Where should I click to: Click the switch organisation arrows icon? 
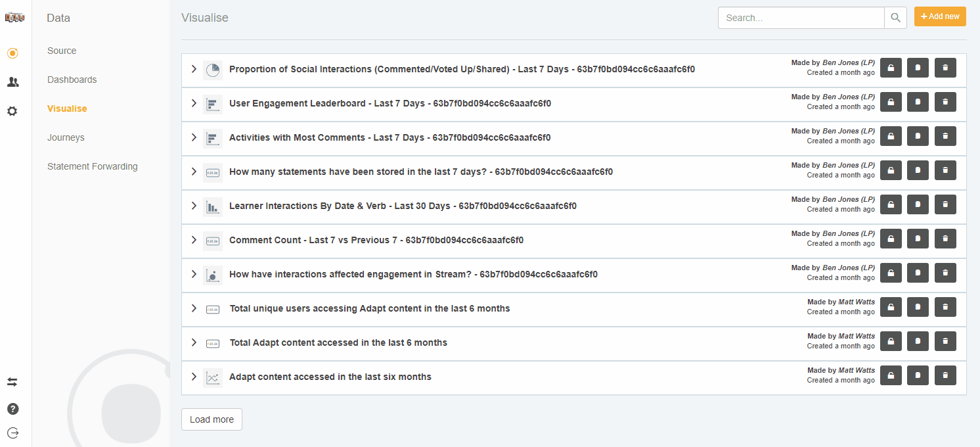(12, 382)
